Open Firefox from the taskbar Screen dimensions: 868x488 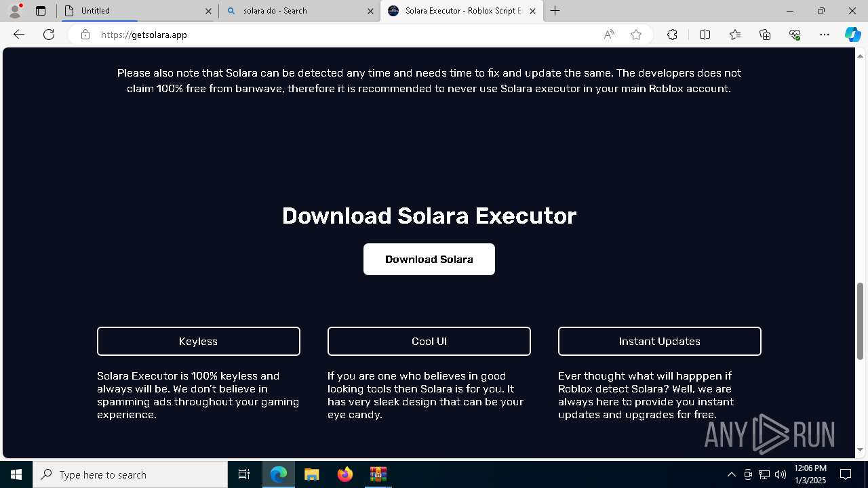click(x=345, y=474)
